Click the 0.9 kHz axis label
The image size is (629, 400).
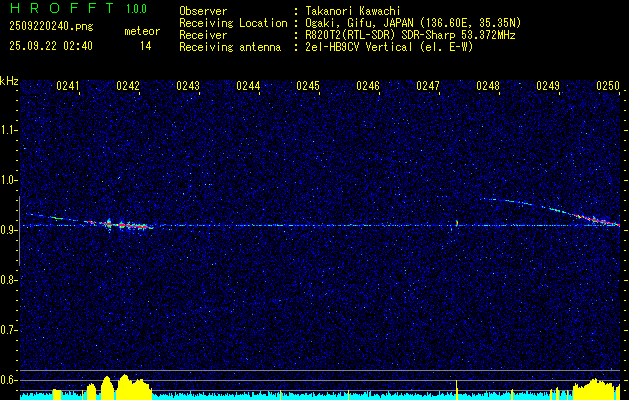pyautogui.click(x=8, y=230)
